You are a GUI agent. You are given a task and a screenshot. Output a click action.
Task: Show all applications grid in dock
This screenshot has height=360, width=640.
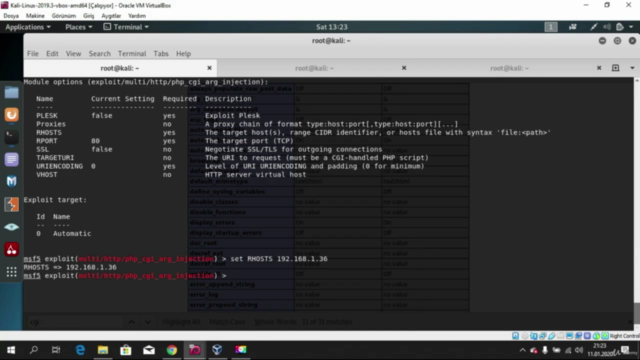[x=11, y=272]
